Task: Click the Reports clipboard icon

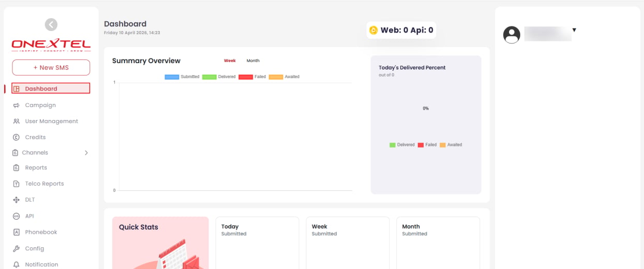Action: tap(17, 168)
